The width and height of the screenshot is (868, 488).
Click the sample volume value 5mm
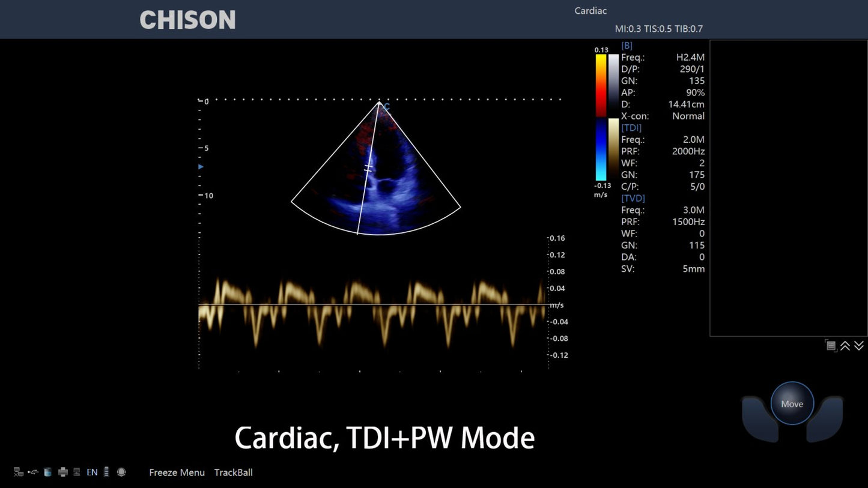(694, 269)
